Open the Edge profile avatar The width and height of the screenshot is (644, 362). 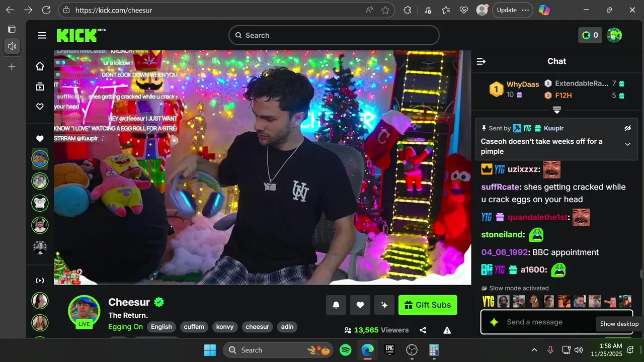[x=482, y=10]
